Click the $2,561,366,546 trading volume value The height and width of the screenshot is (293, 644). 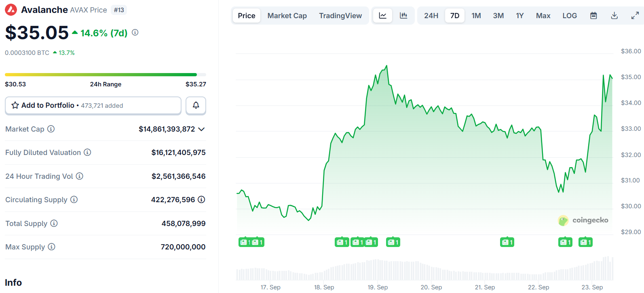pos(179,176)
